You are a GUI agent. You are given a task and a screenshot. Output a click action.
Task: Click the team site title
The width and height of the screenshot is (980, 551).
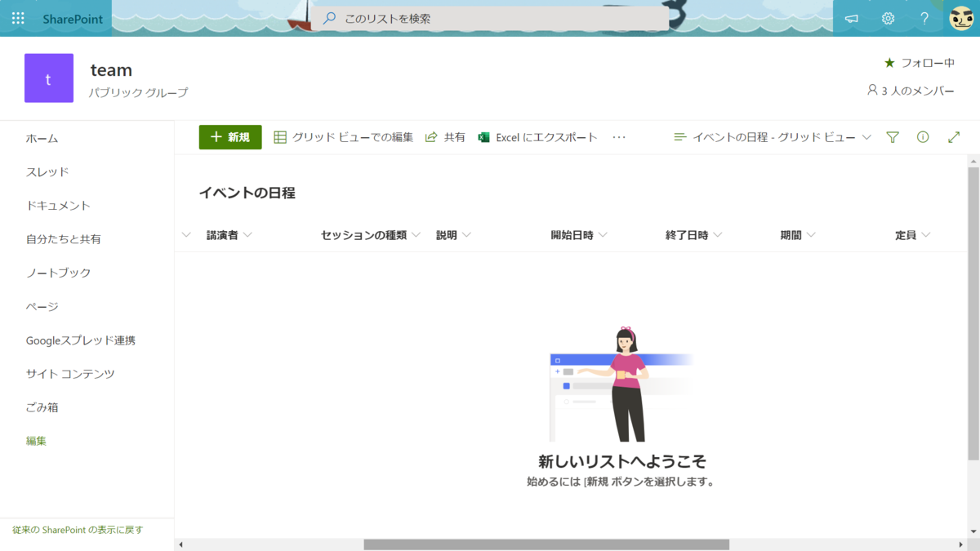click(111, 70)
